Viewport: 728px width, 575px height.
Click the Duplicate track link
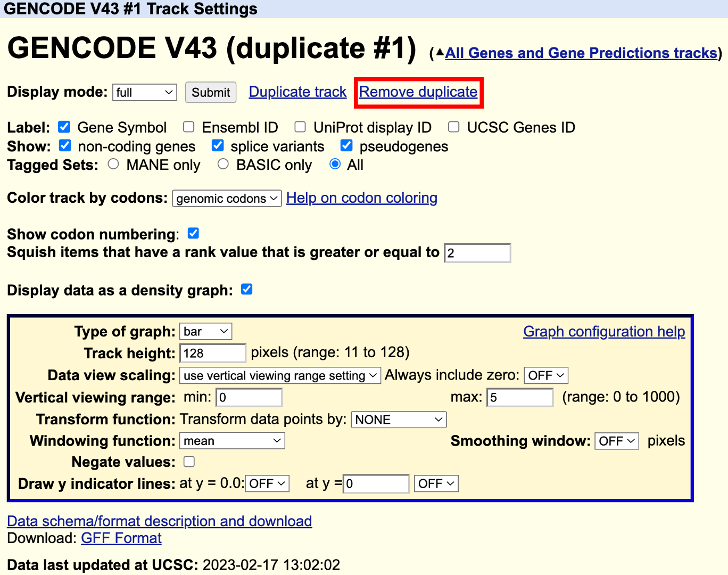297,92
